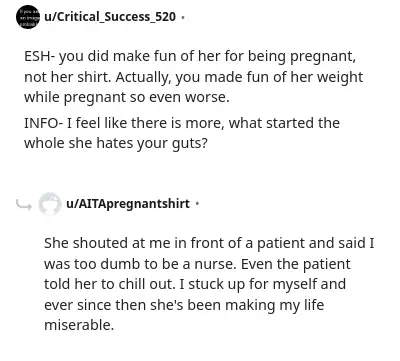The image size is (400, 361).
Task: Click the first line "ESH- you did make fun"
Action: pos(190,57)
